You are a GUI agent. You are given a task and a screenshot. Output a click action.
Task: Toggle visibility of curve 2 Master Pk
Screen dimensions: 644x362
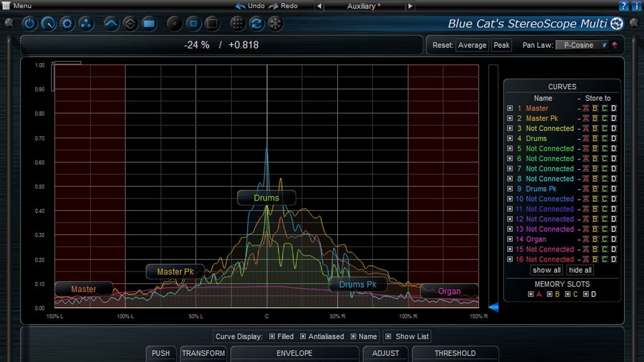pyautogui.click(x=510, y=118)
